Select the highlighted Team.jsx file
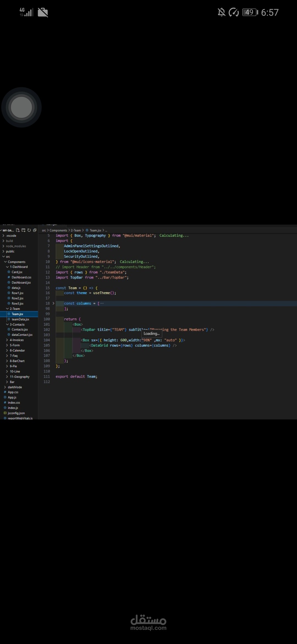 (19, 314)
